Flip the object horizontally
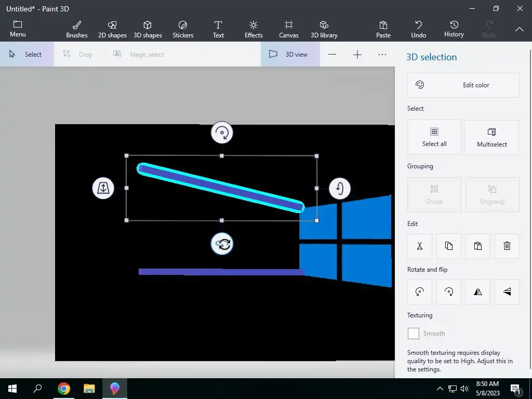Image resolution: width=532 pixels, height=399 pixels. [478, 292]
